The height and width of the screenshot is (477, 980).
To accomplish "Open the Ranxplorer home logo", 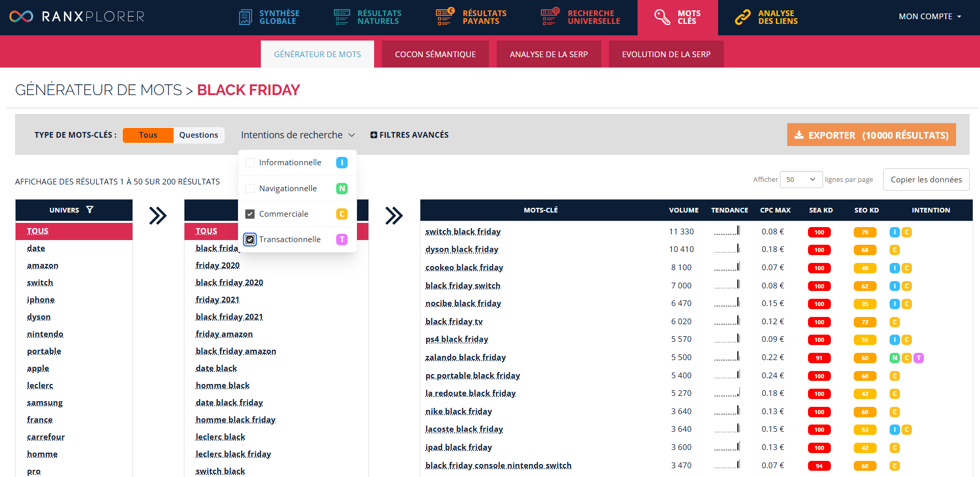I will 77,17.
